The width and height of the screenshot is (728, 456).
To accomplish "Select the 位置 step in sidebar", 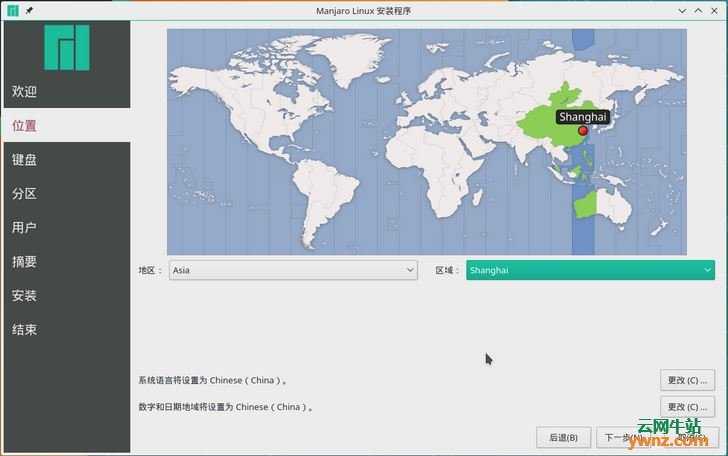I will pyautogui.click(x=67, y=125).
